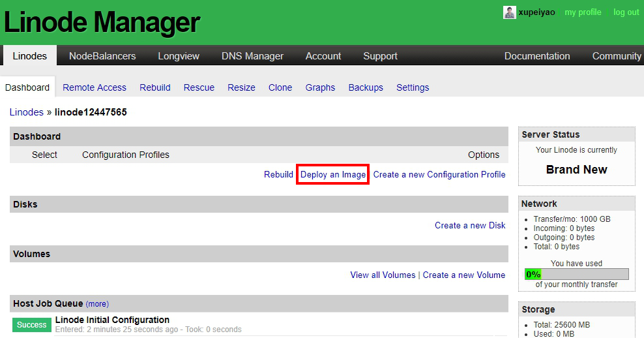Open the my profile link
Viewport: 644px width, 338px height.
pyautogui.click(x=583, y=12)
